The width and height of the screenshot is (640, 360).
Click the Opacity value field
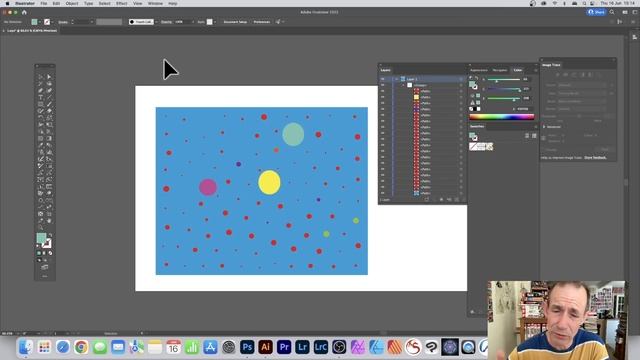click(x=183, y=22)
